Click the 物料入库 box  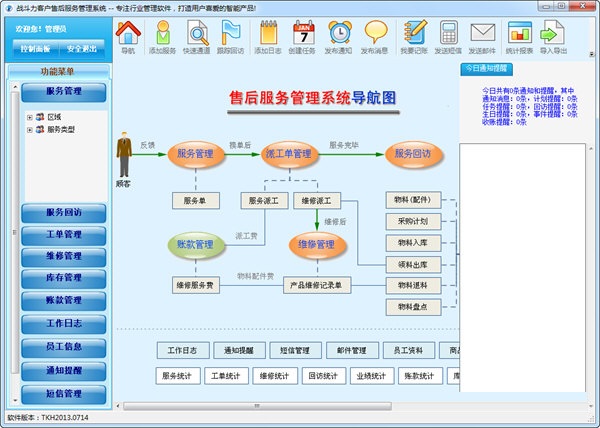(413, 243)
